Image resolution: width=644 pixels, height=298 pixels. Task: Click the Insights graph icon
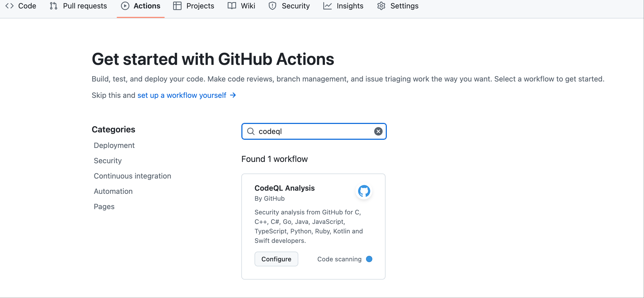(x=327, y=6)
